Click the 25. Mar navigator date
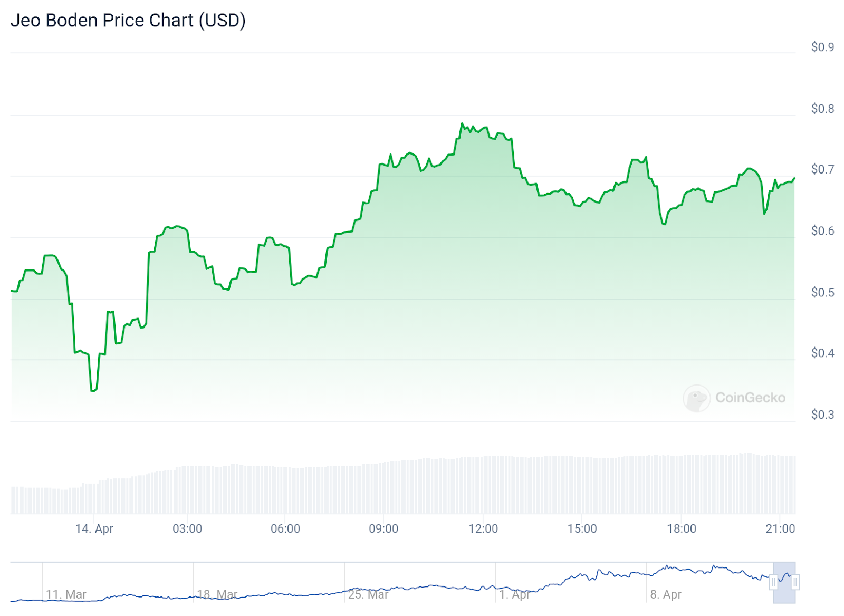The image size is (844, 616). pyautogui.click(x=368, y=594)
